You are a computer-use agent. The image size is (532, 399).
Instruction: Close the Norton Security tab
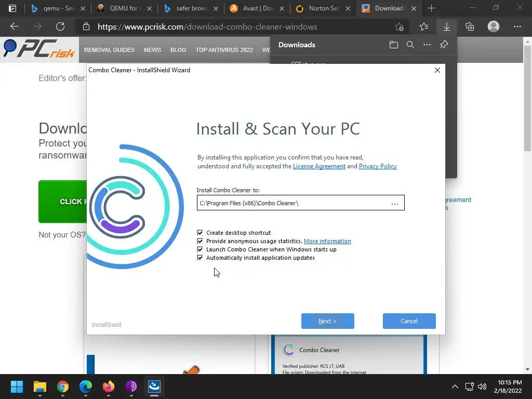[348, 8]
